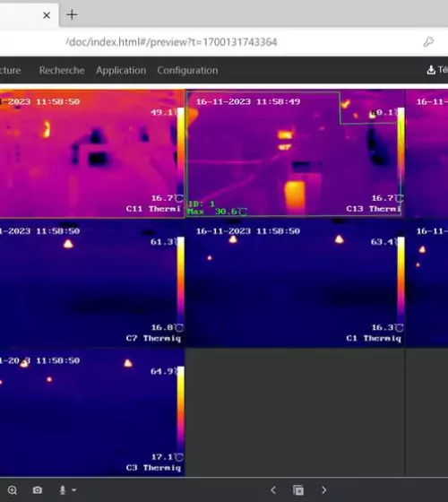Go to the next camera page
448x502 pixels.
click(323, 489)
